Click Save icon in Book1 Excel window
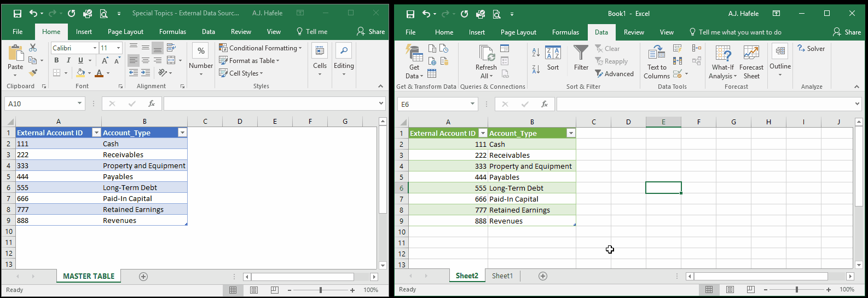 pyautogui.click(x=410, y=14)
